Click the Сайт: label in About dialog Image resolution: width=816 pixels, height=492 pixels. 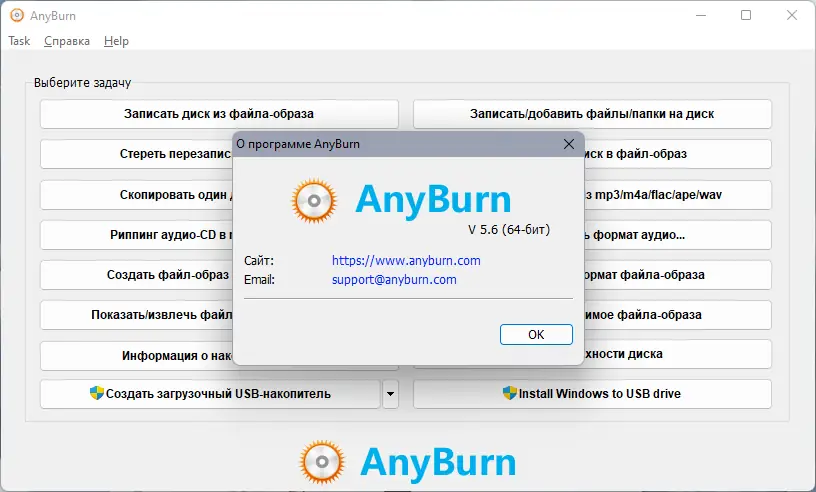(259, 260)
